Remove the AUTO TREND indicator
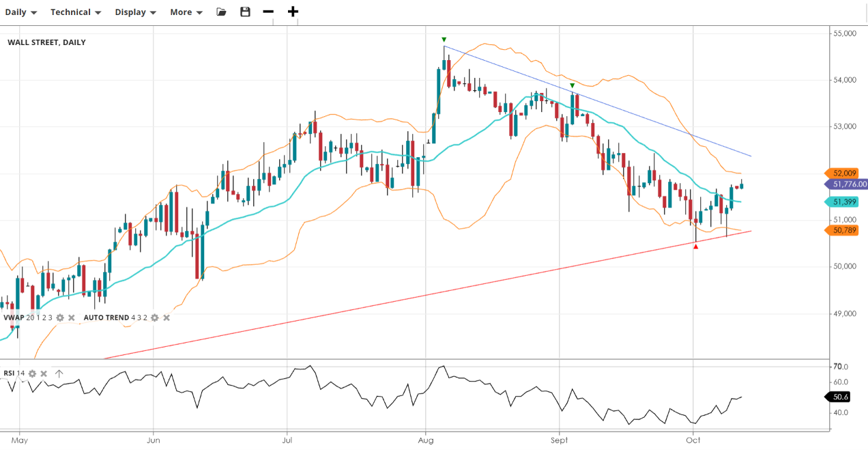 click(167, 318)
